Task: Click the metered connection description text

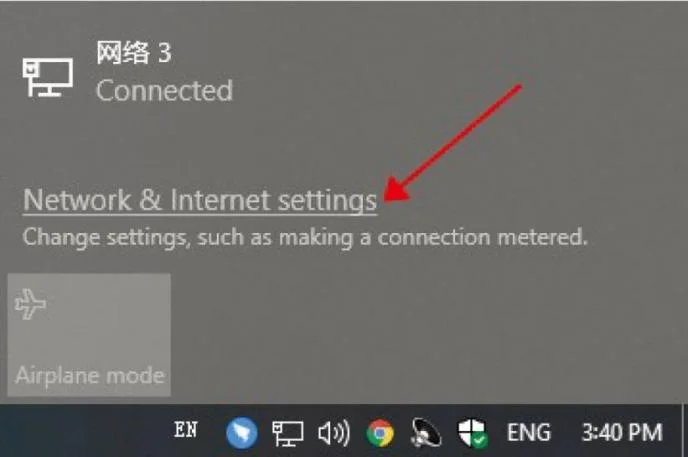Action: click(305, 238)
